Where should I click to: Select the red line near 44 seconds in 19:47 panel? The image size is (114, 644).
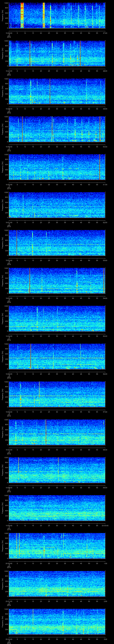(x=80, y=53)
